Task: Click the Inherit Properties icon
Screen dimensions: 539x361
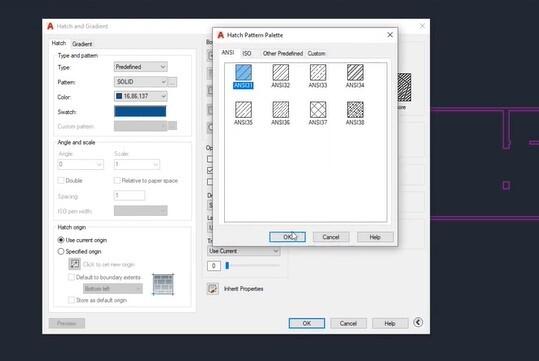Action: pos(213,289)
